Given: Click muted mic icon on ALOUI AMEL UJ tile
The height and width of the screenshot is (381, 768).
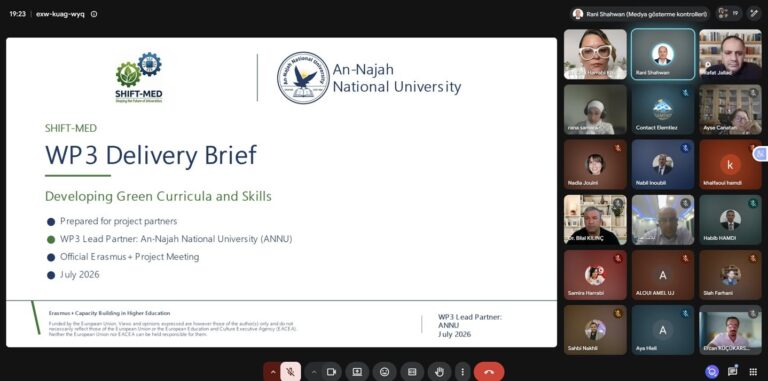Looking at the screenshot, I should click(x=685, y=259).
